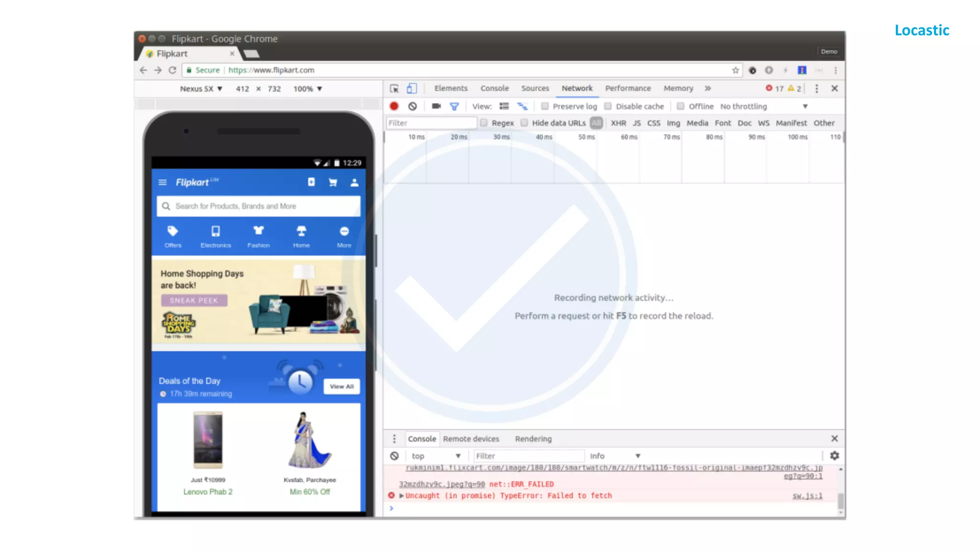Open the Rendering drawer tab
The image size is (980, 551).
[533, 439]
